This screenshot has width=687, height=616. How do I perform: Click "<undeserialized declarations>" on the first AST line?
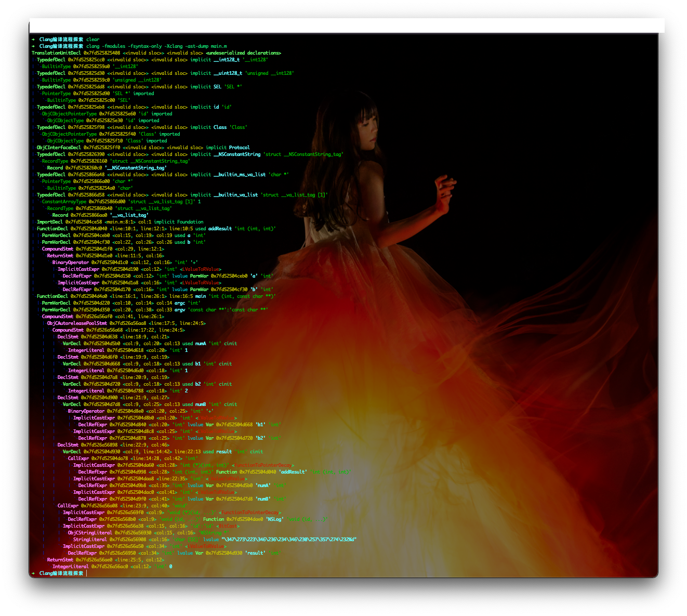pyautogui.click(x=243, y=53)
